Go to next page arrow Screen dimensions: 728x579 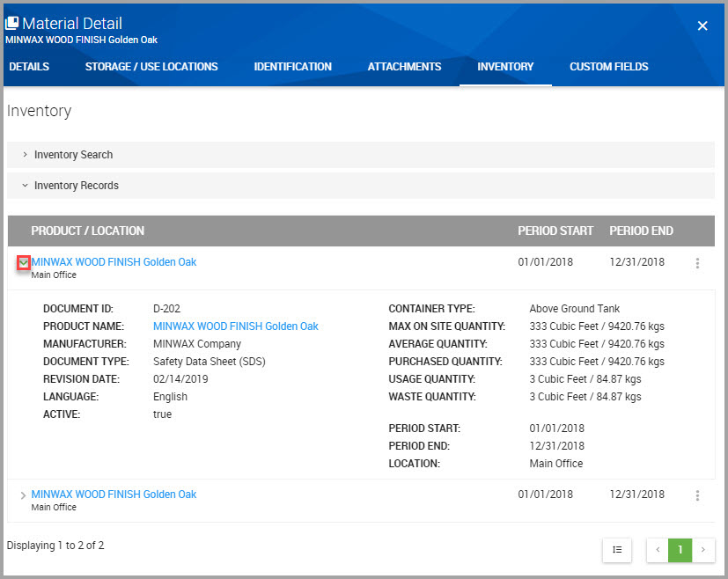703,550
